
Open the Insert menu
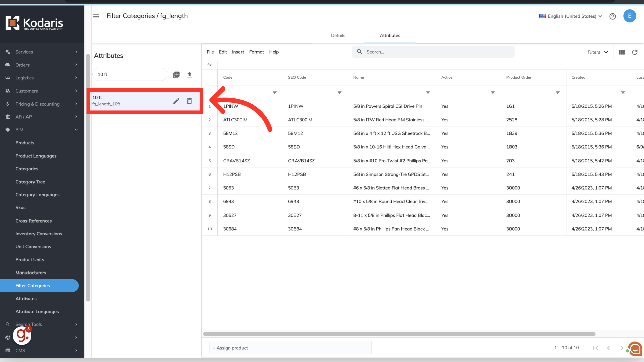[238, 52]
